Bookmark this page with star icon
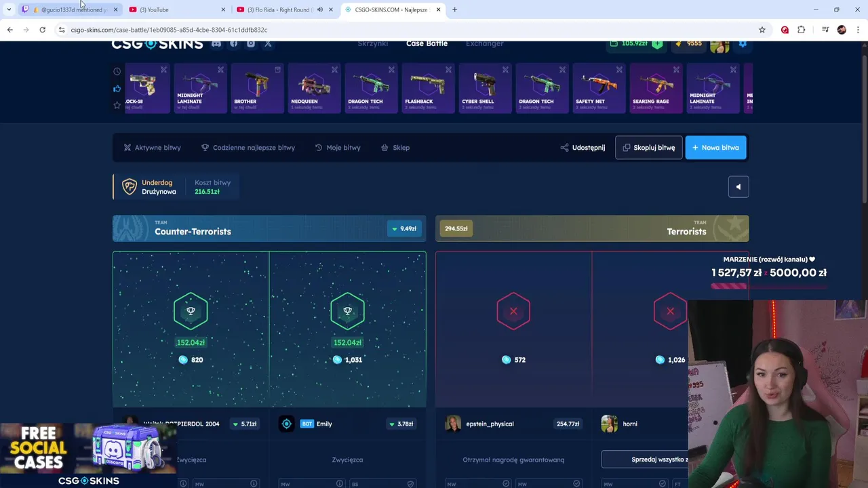The height and width of the screenshot is (488, 868). [762, 30]
